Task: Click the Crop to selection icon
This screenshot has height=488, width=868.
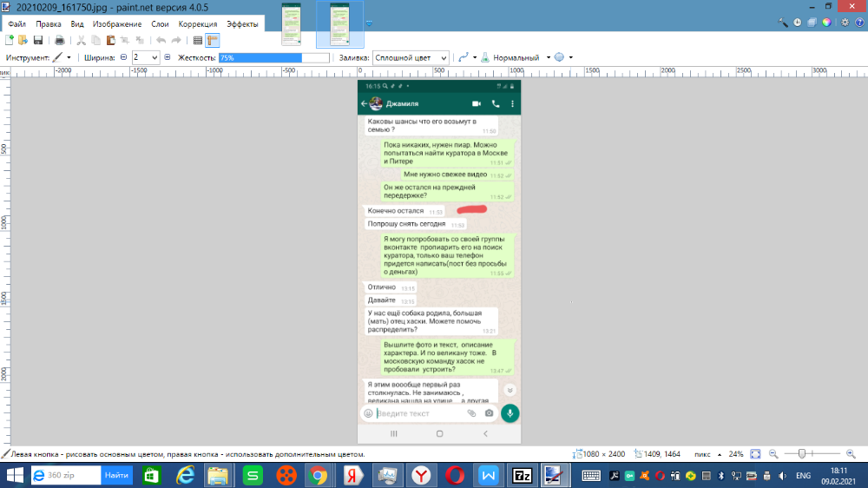Action: click(x=125, y=40)
